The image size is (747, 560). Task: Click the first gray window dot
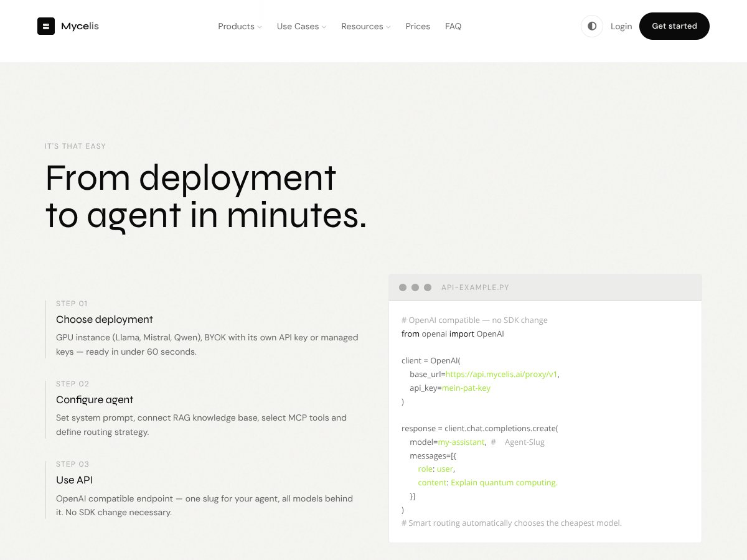click(x=403, y=287)
